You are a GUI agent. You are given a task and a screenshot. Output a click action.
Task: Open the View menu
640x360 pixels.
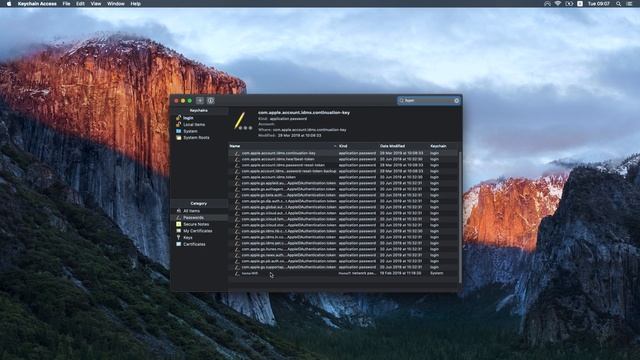tap(96, 4)
